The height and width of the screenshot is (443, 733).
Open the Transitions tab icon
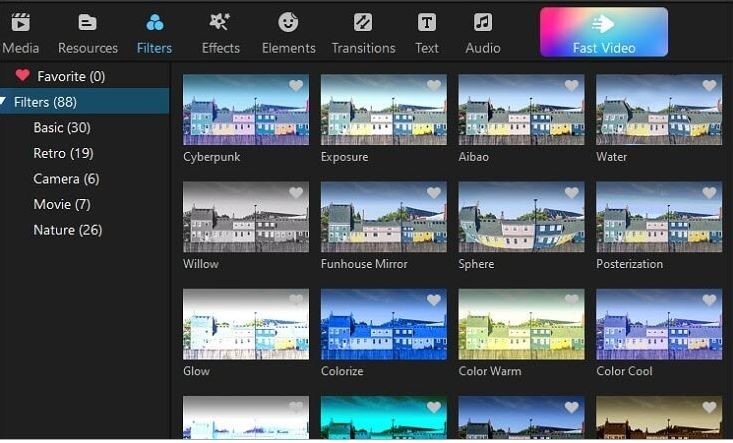tap(363, 22)
